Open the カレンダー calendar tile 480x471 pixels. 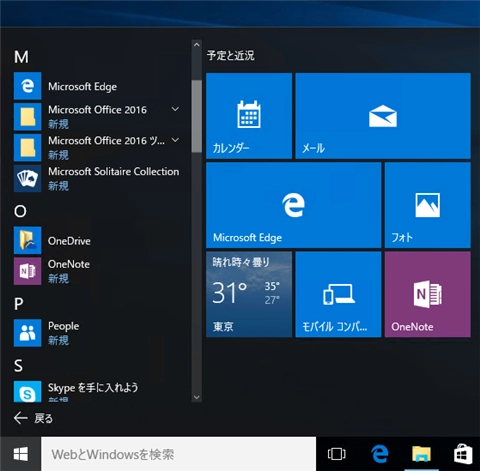click(x=249, y=116)
